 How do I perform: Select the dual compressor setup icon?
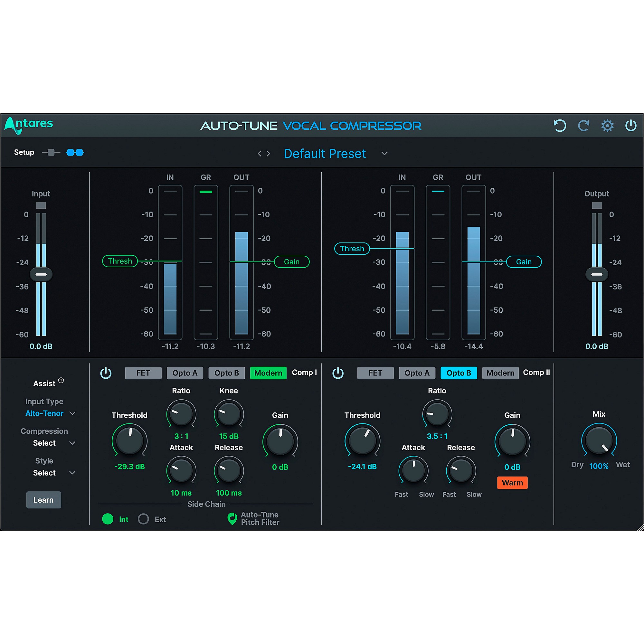[x=75, y=153]
